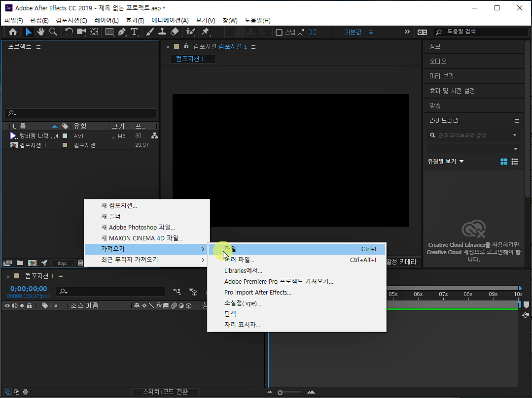Image resolution: width=532 pixels, height=398 pixels.
Task: Select the Pan Behind anchor tool
Action: click(94, 32)
